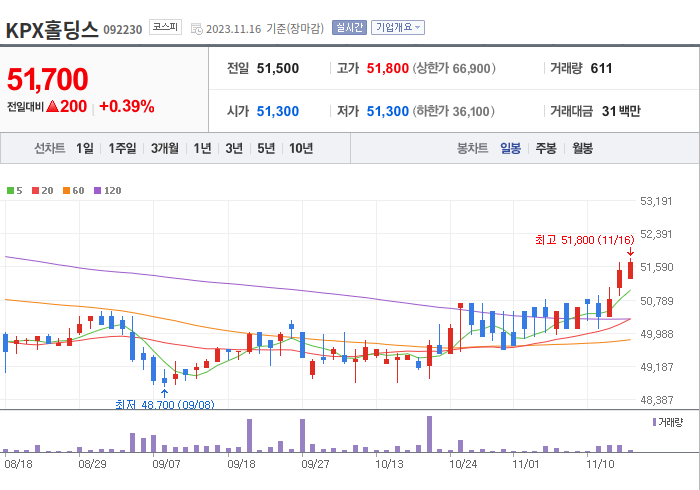Click the 하한가 36,100 text

point(453,111)
